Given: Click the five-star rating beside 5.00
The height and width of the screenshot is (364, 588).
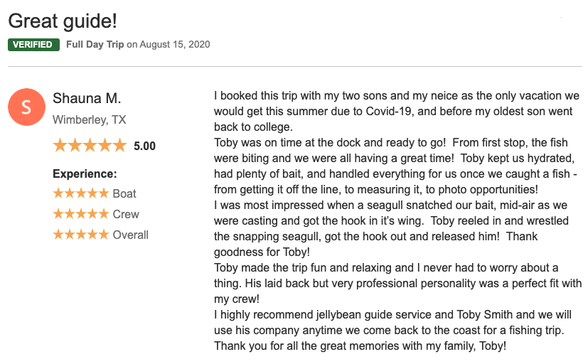Looking at the screenshot, I should coord(89,146).
